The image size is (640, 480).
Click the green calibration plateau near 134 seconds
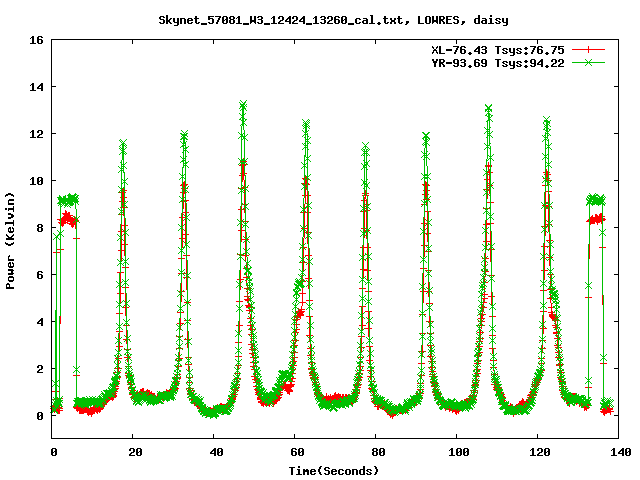596,200
